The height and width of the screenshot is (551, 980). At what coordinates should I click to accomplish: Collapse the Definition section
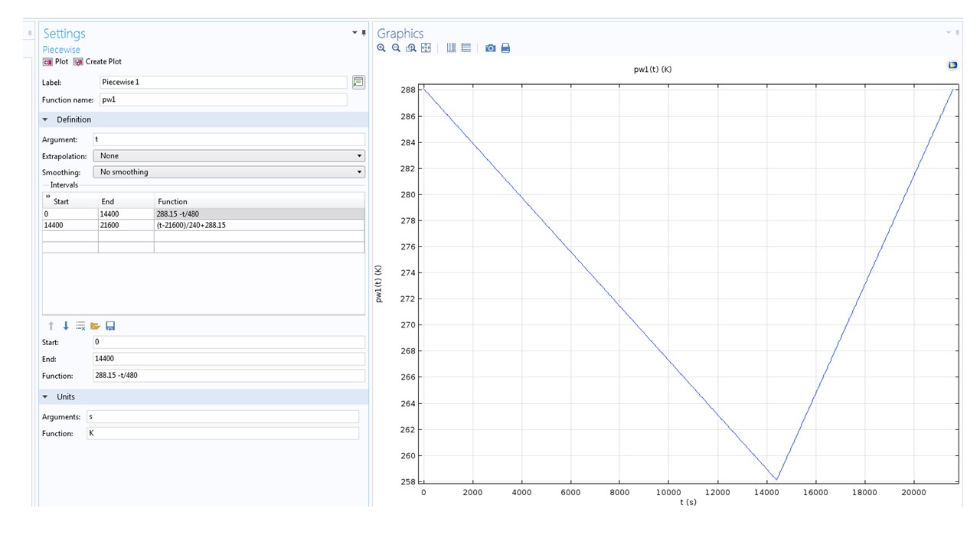[45, 120]
